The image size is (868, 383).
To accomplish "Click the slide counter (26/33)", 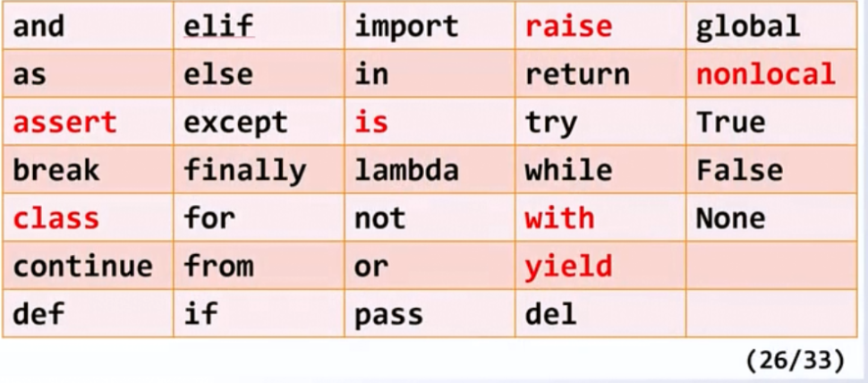I will [x=795, y=361].
